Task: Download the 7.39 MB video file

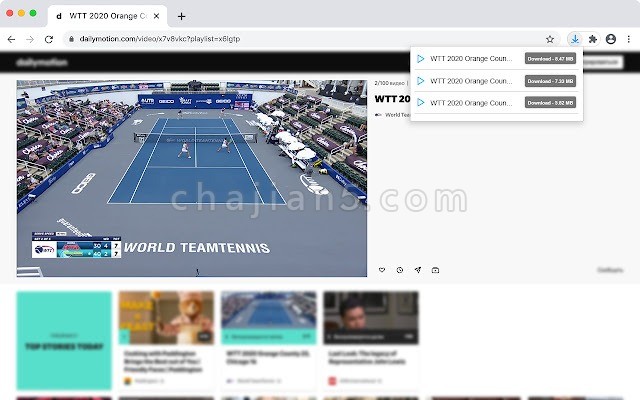Action: [x=550, y=81]
